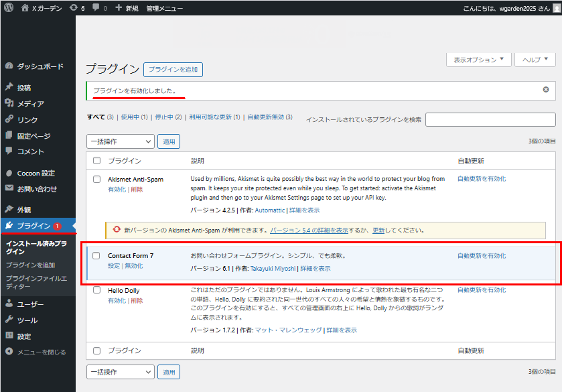Open the ユーザー sidebar menu
Screen dimensions: 562x392
(x=31, y=304)
